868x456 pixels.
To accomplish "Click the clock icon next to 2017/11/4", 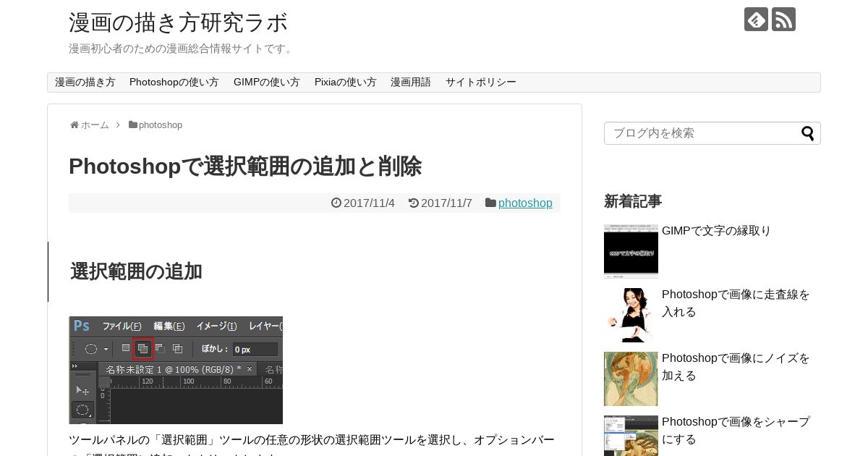I will [x=336, y=203].
